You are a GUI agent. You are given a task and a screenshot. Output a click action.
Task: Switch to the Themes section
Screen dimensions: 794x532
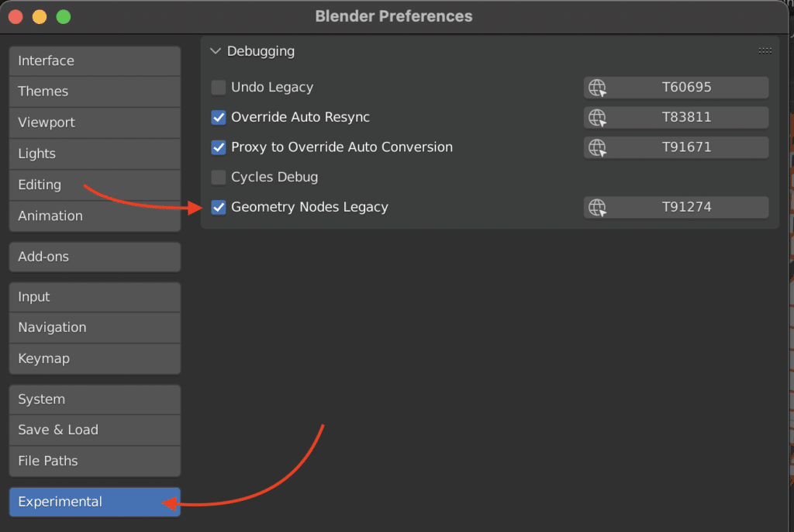(95, 92)
